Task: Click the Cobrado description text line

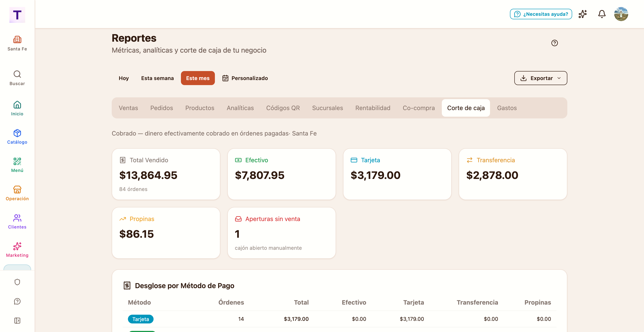Action: coord(214,133)
